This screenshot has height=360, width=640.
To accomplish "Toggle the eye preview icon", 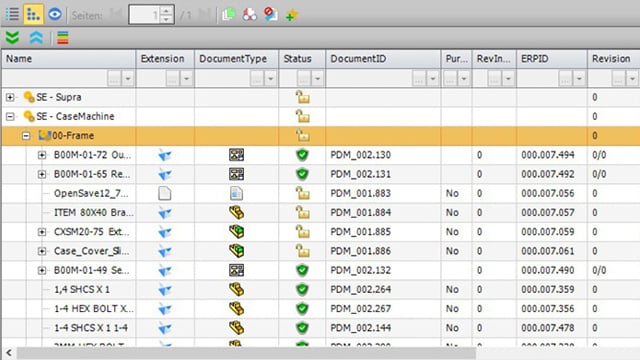I will tap(55, 15).
